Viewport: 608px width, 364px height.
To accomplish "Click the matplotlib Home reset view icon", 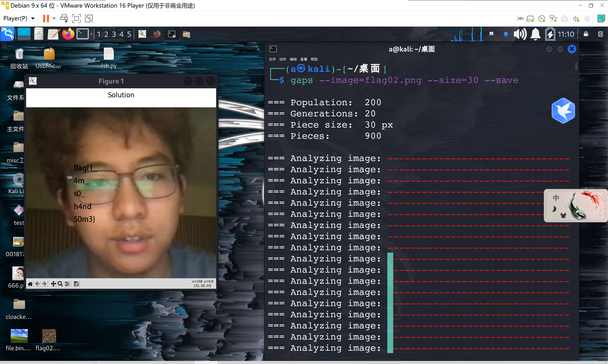I will (30, 284).
